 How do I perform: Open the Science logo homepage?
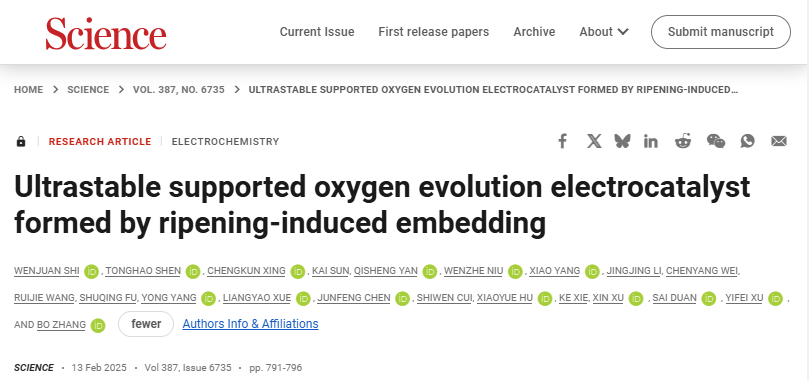point(106,34)
